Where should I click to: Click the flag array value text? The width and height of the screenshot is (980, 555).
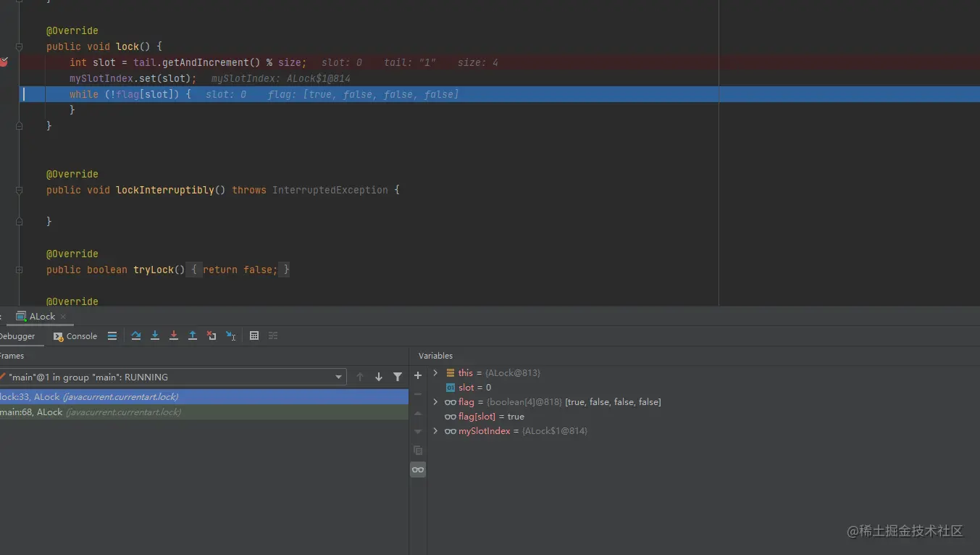[613, 402]
